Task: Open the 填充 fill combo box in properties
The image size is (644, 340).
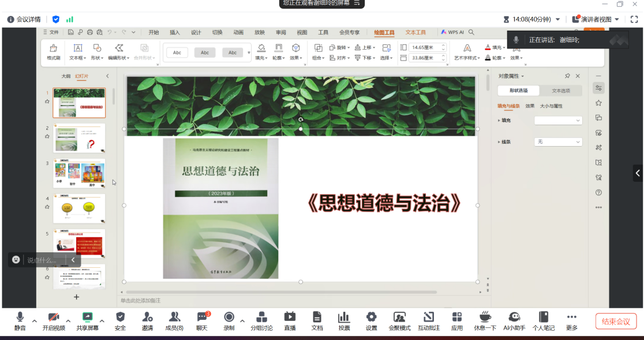Action: pos(558,120)
